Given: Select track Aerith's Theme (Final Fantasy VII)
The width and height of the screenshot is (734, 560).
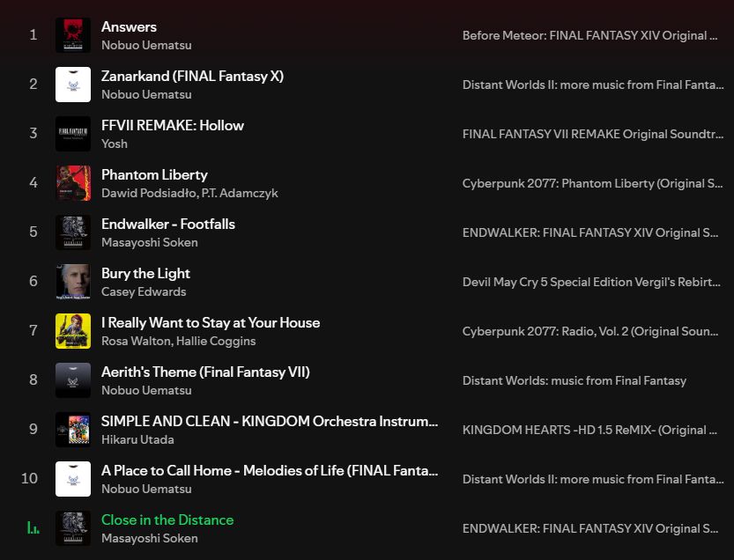Looking at the screenshot, I should click(205, 372).
